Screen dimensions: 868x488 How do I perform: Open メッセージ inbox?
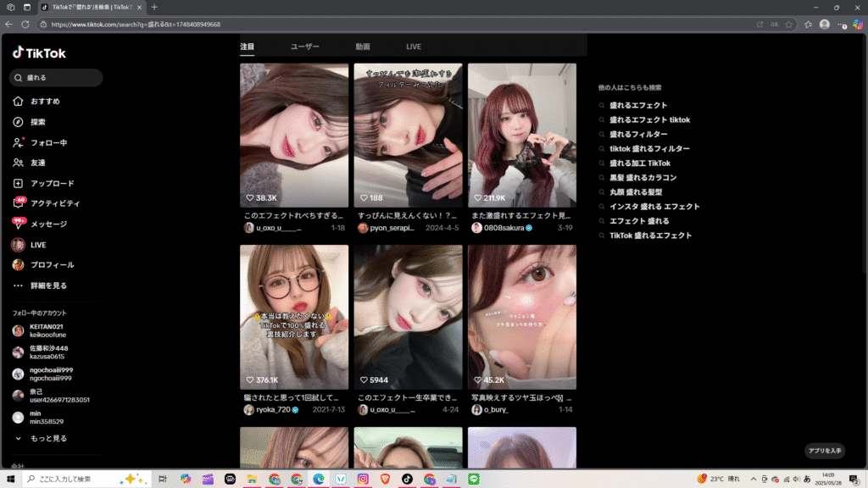tap(40, 224)
